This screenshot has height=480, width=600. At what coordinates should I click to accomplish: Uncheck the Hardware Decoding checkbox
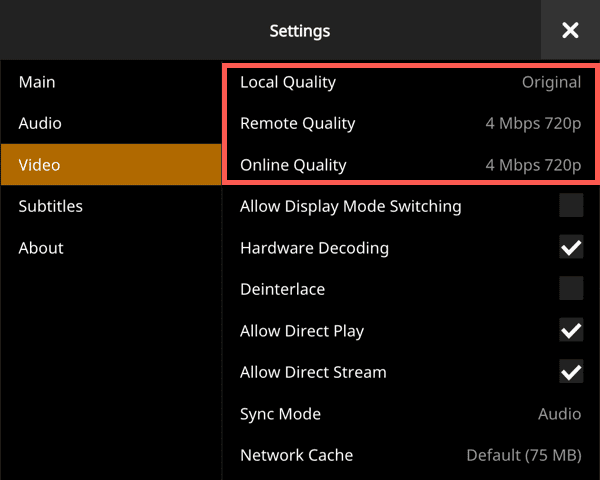coord(571,248)
